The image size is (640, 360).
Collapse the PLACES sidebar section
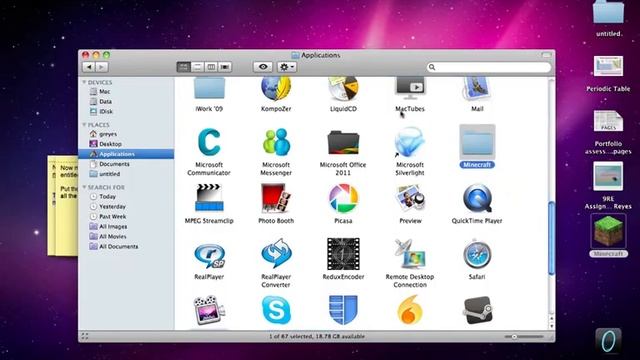click(84, 125)
